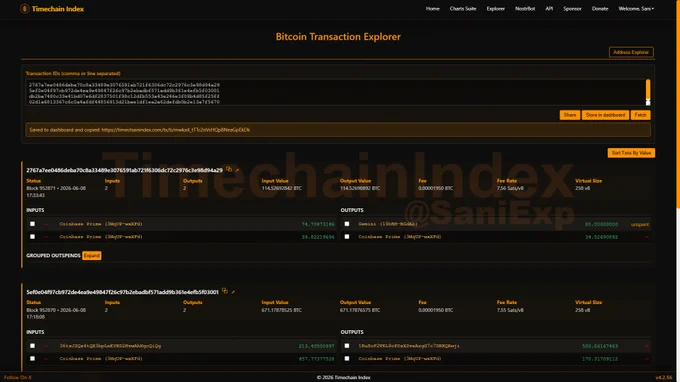Switch to Address Explorer
The image size is (680, 382).
(631, 52)
